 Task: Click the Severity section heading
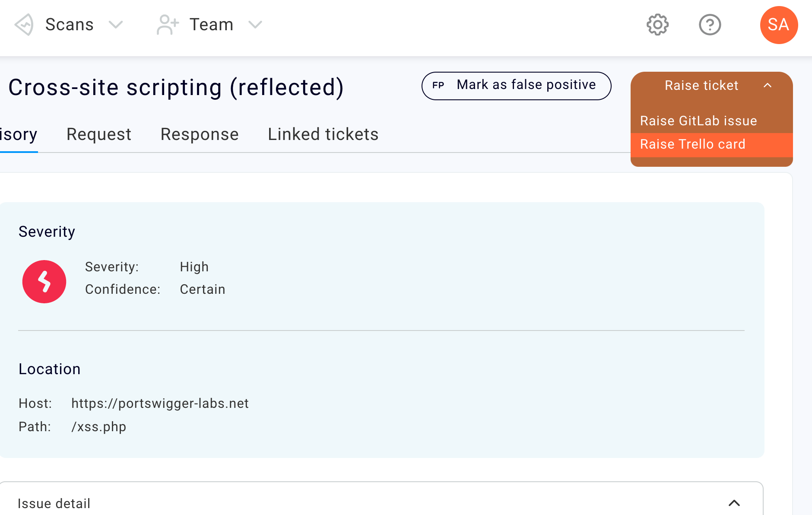coord(47,232)
